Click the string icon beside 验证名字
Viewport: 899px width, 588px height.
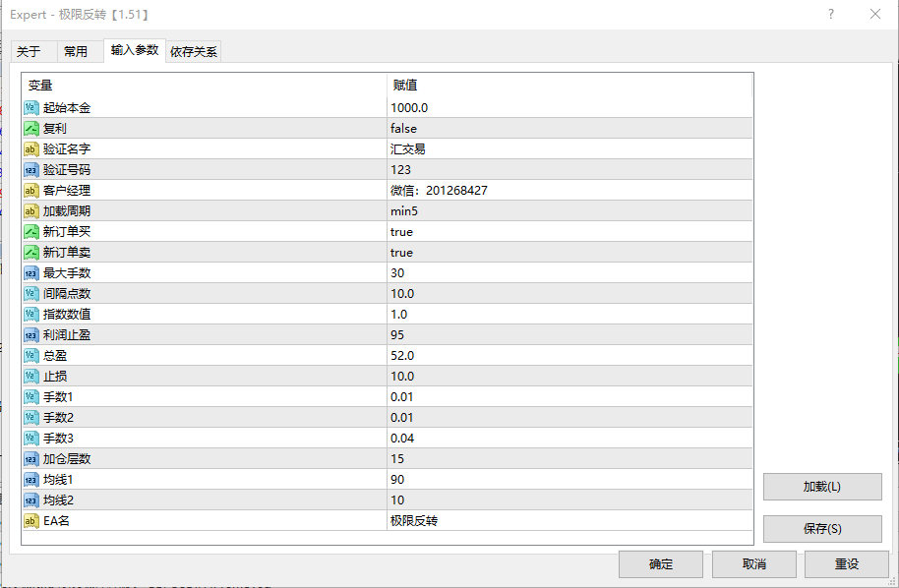click(31, 149)
